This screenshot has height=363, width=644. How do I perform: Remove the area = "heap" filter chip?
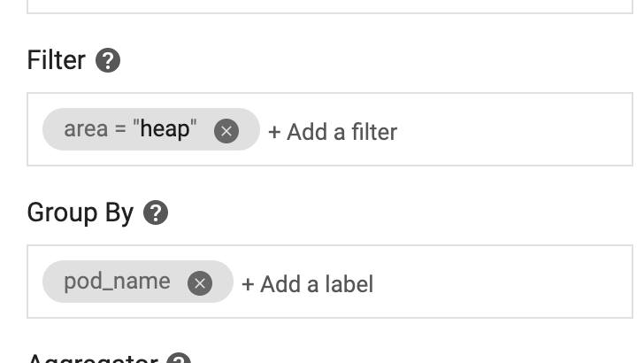(x=226, y=131)
